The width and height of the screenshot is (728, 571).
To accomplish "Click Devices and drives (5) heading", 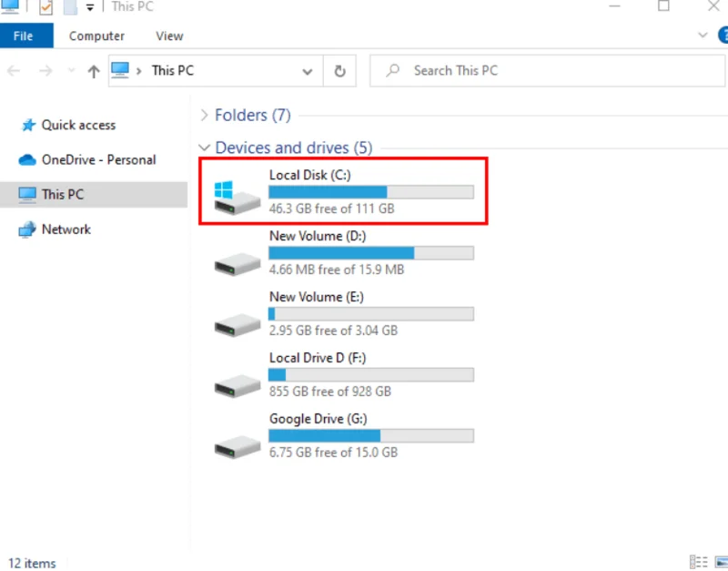I will tap(294, 148).
